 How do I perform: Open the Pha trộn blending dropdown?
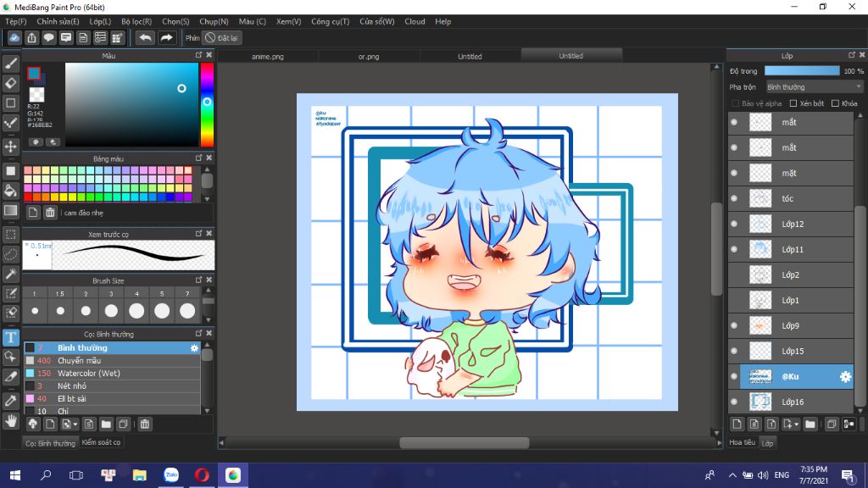coord(815,87)
